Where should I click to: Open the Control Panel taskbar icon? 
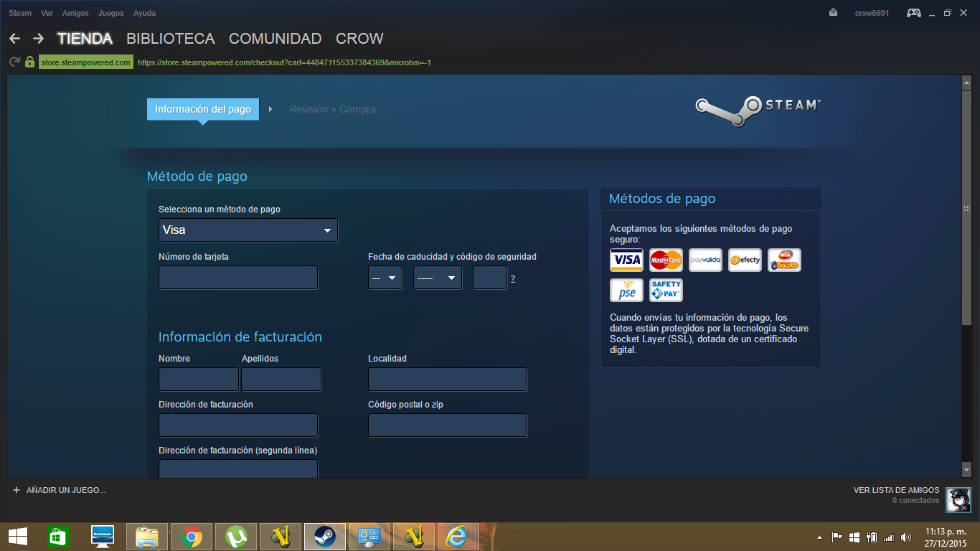click(x=369, y=536)
